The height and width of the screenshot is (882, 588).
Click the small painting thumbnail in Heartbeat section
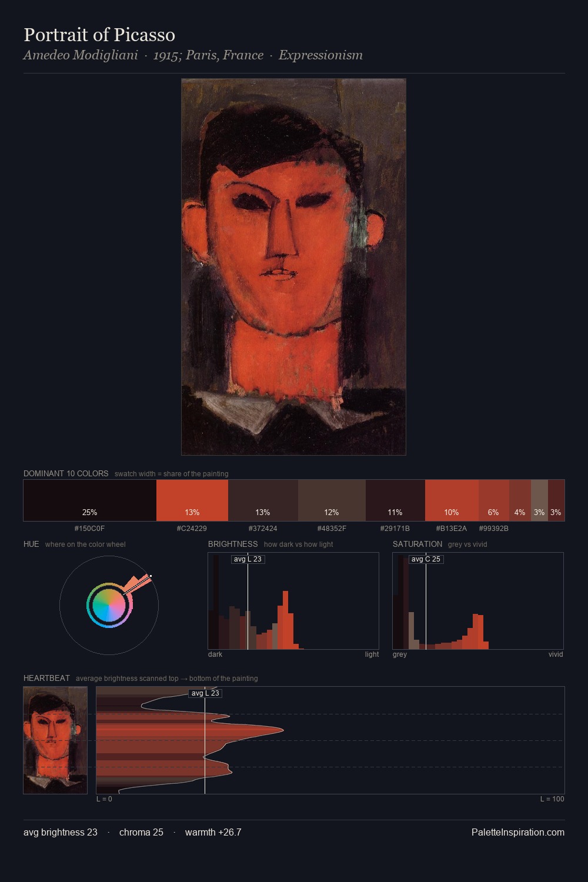pos(55,740)
